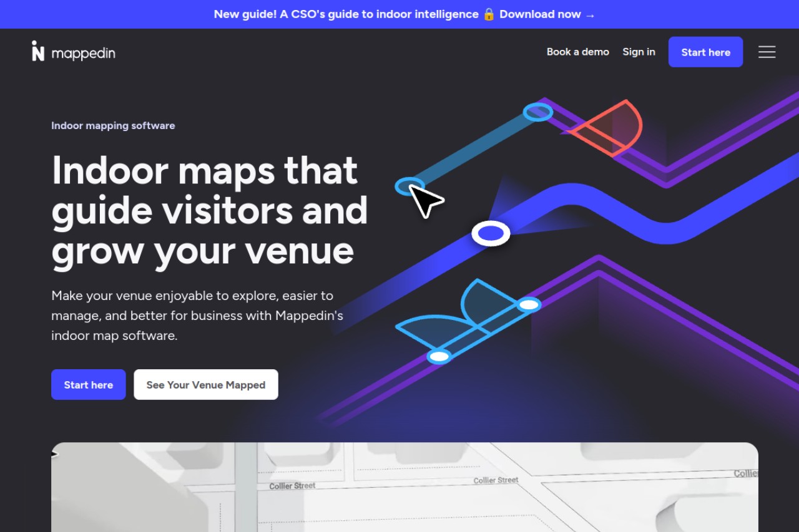Viewport: 799px width, 532px height.
Task: Open the Book a demo link
Action: tap(578, 52)
